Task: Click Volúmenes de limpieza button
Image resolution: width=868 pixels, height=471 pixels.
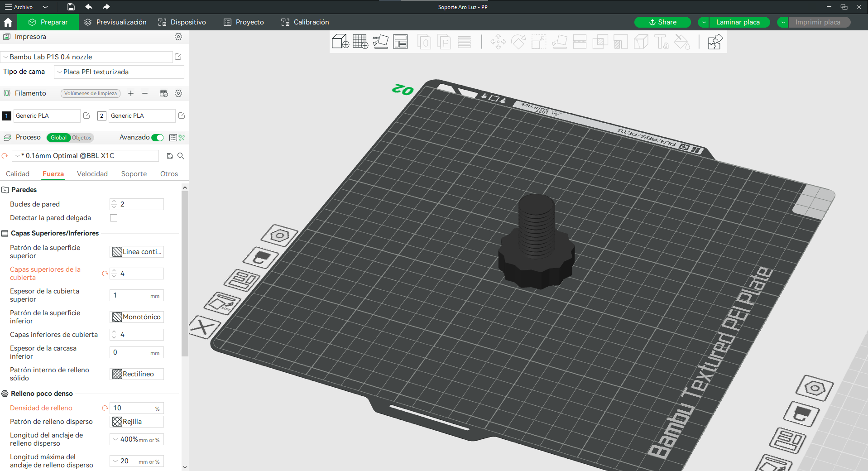Action: [91, 93]
